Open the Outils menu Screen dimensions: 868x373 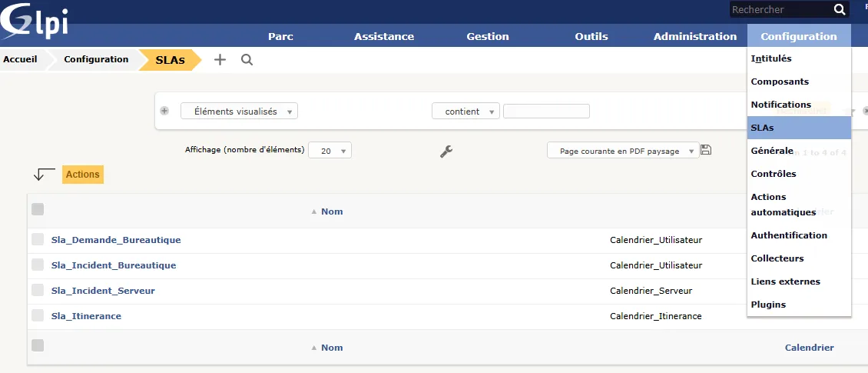[591, 37]
